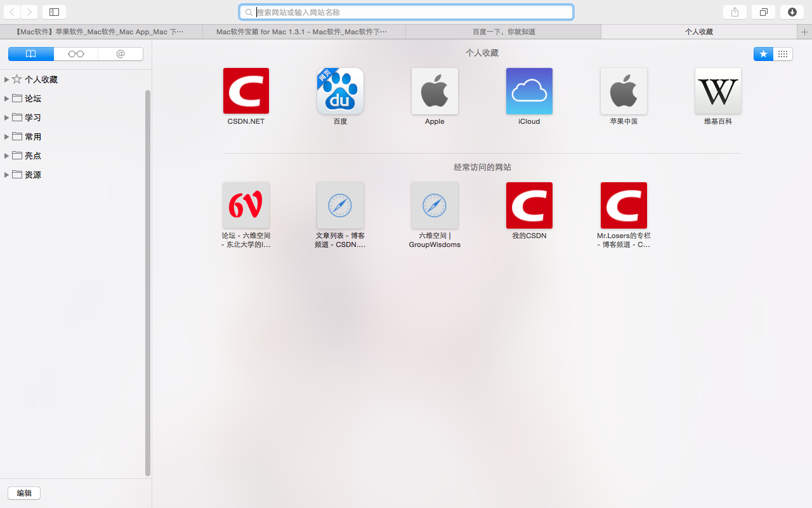
Task: Expand the 资源 folder triangle
Action: pyautogui.click(x=6, y=175)
